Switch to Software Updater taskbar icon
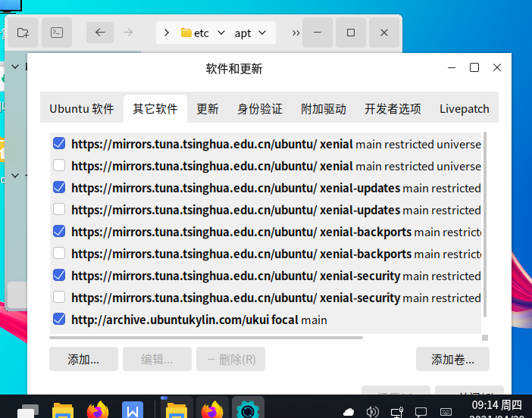This screenshot has height=418, width=532. pos(248,409)
